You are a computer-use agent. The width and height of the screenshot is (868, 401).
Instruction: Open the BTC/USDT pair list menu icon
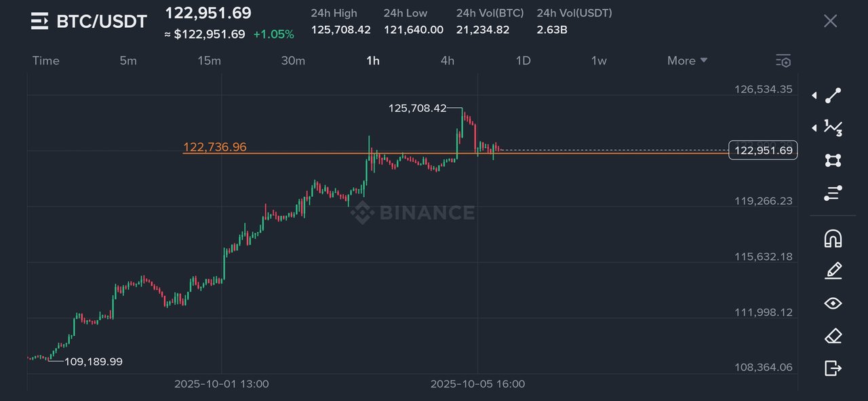pyautogui.click(x=40, y=21)
